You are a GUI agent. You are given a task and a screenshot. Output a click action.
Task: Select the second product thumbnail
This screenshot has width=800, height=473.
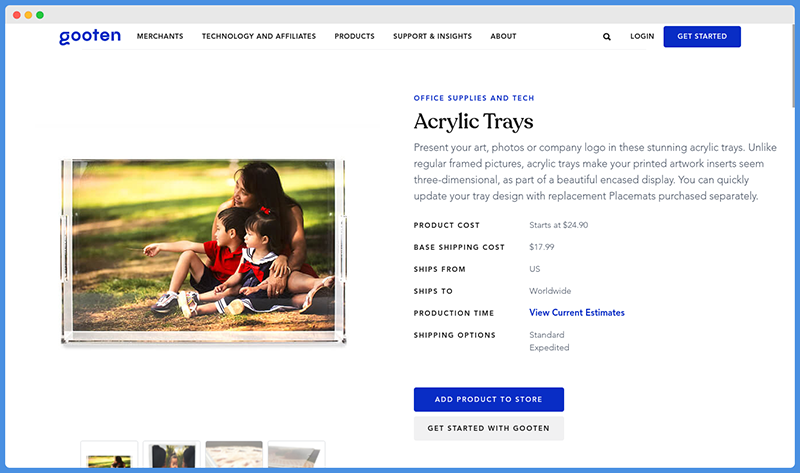point(171,455)
